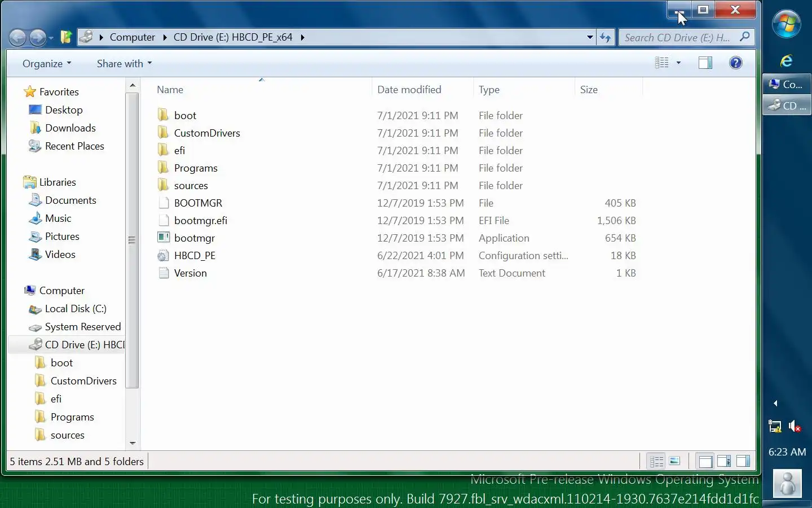
Task: Click the navigation pane scroll up arrow
Action: (133, 85)
